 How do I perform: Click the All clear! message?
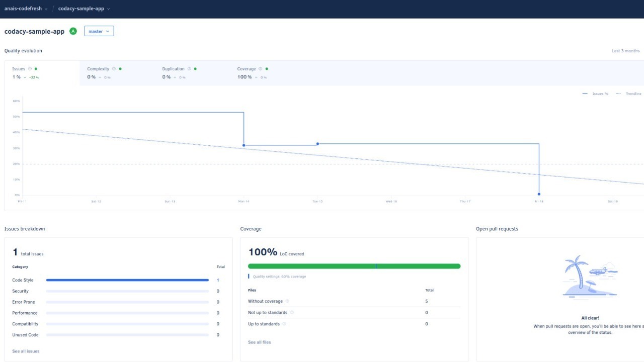click(x=590, y=318)
